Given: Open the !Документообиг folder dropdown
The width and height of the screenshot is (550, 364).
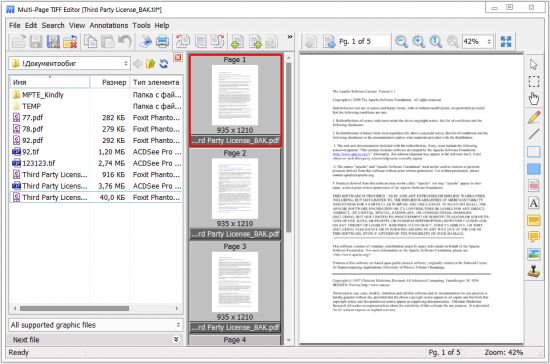Looking at the screenshot, I should click(x=69, y=63).
